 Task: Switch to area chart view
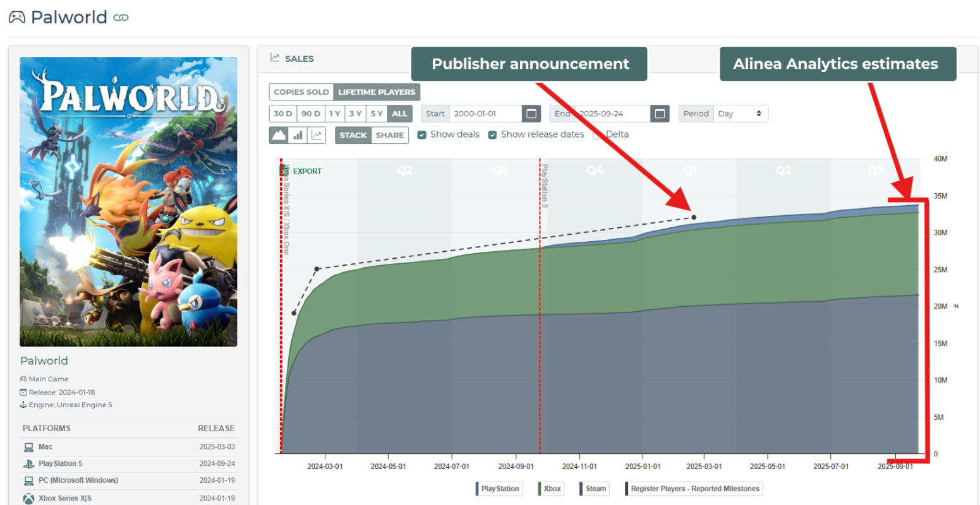point(279,135)
